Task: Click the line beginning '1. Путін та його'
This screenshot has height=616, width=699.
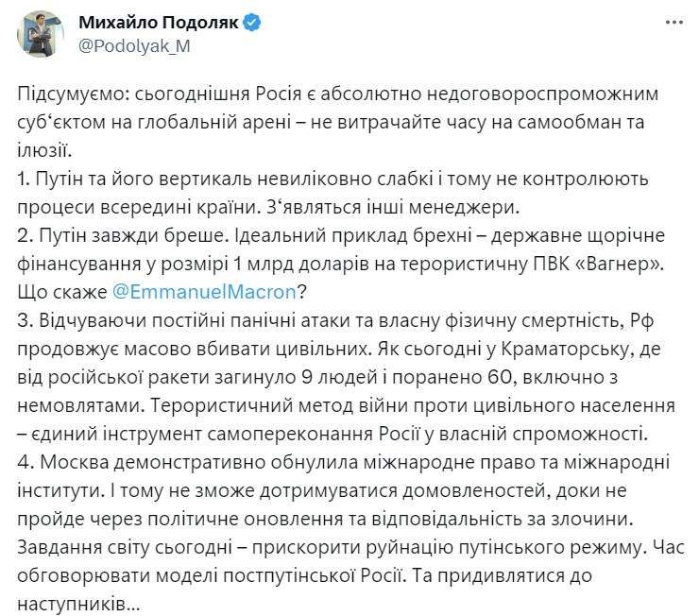Action: pyautogui.click(x=333, y=179)
